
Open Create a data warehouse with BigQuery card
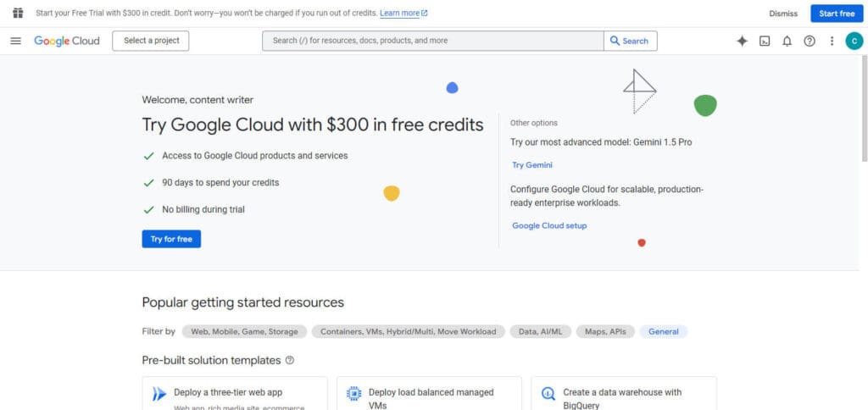[x=624, y=393]
